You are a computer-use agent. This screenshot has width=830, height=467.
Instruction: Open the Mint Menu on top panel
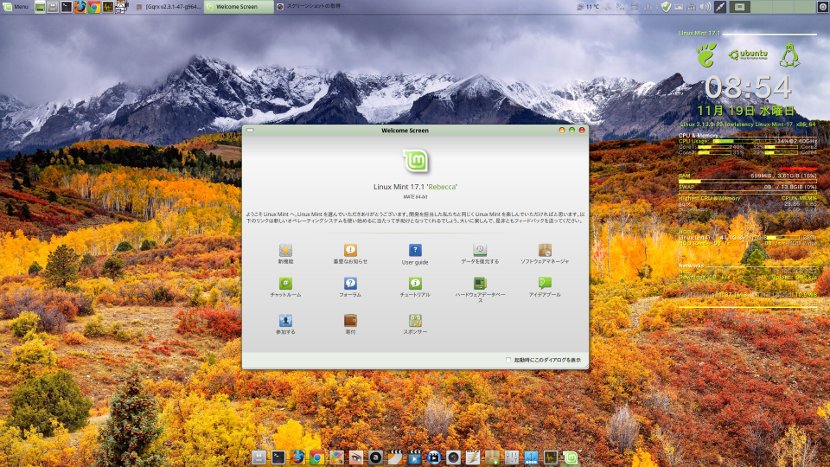16,7
